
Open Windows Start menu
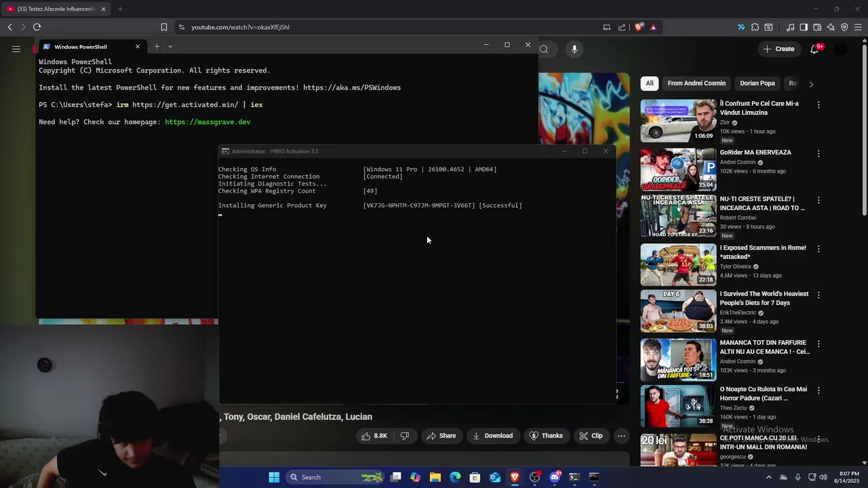(274, 477)
